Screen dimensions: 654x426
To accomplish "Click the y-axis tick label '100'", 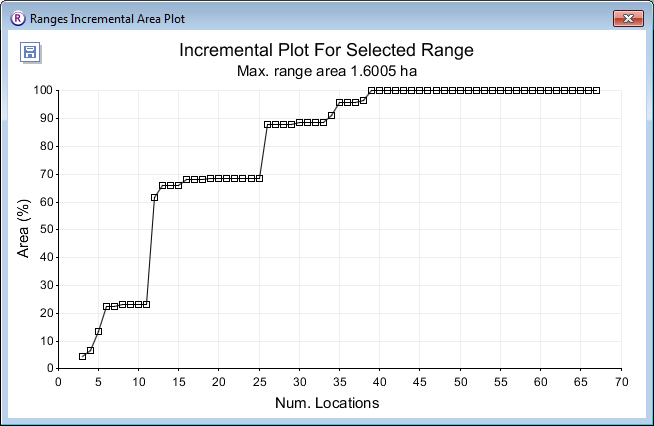I will (x=41, y=90).
